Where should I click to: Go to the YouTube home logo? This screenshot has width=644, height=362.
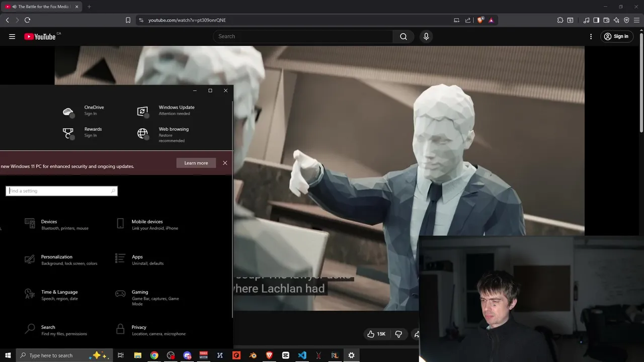coord(40,36)
